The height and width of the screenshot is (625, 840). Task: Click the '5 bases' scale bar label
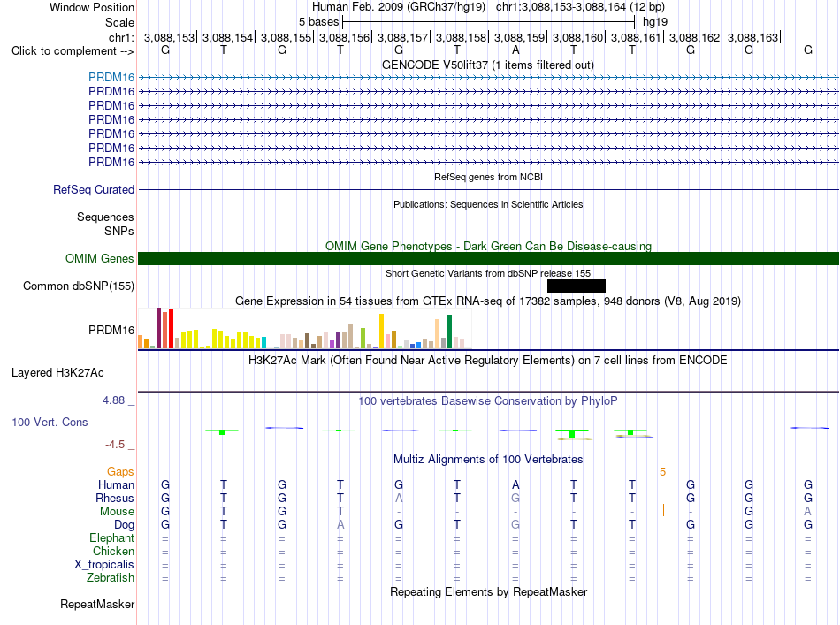tap(318, 22)
